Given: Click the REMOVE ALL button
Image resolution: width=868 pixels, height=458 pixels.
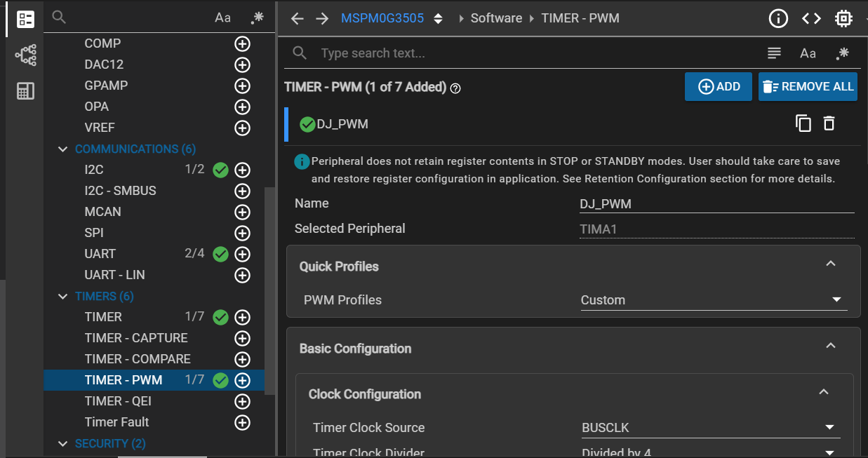Looking at the screenshot, I should (808, 86).
